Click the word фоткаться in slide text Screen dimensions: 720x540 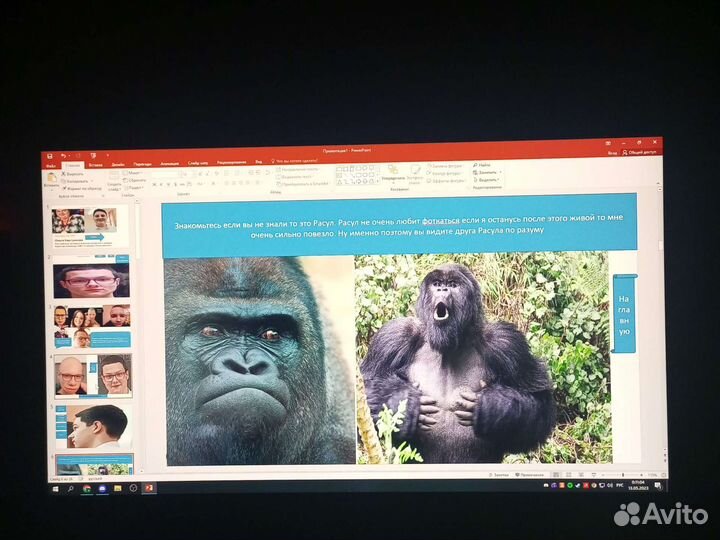coord(441,221)
